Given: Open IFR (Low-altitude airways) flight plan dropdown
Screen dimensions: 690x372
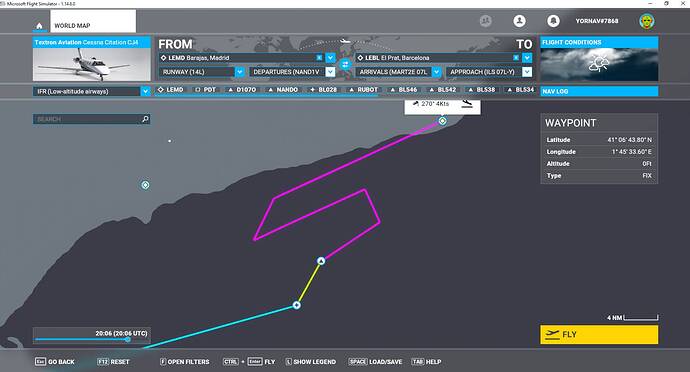Looking at the screenshot, I should (x=145, y=92).
